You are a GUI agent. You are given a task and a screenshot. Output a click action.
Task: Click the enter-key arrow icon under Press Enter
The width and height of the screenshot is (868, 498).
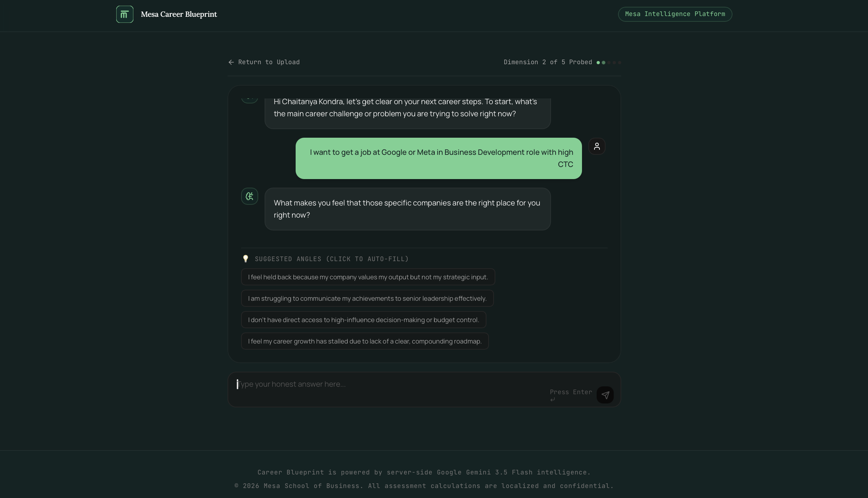pos(552,400)
